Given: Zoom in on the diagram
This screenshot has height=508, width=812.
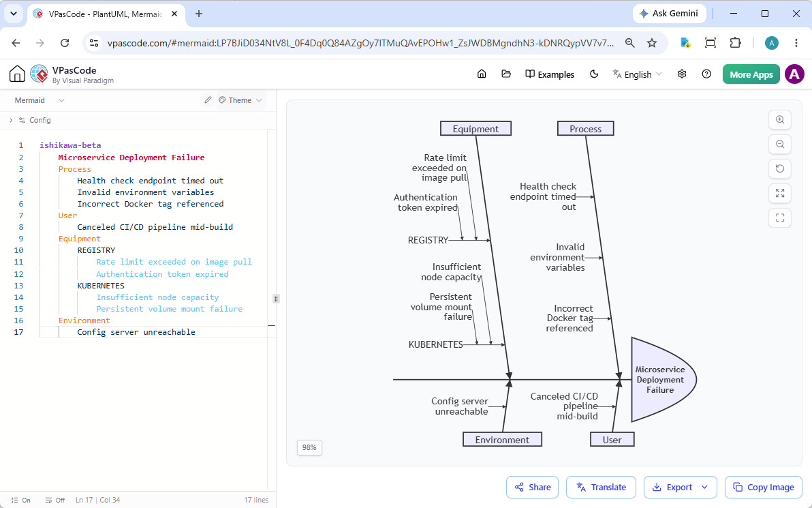Looking at the screenshot, I should (780, 120).
